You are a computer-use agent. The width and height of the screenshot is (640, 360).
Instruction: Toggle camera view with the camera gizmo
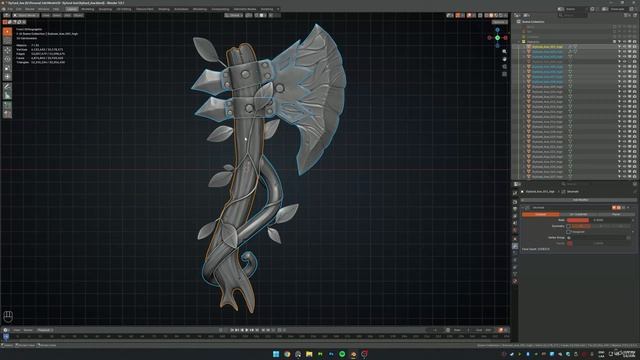504,67
